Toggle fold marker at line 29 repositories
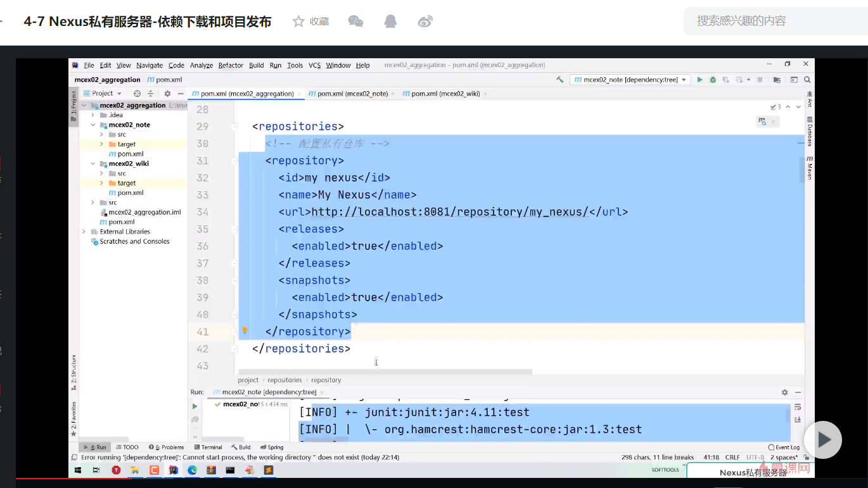 [x=234, y=127]
